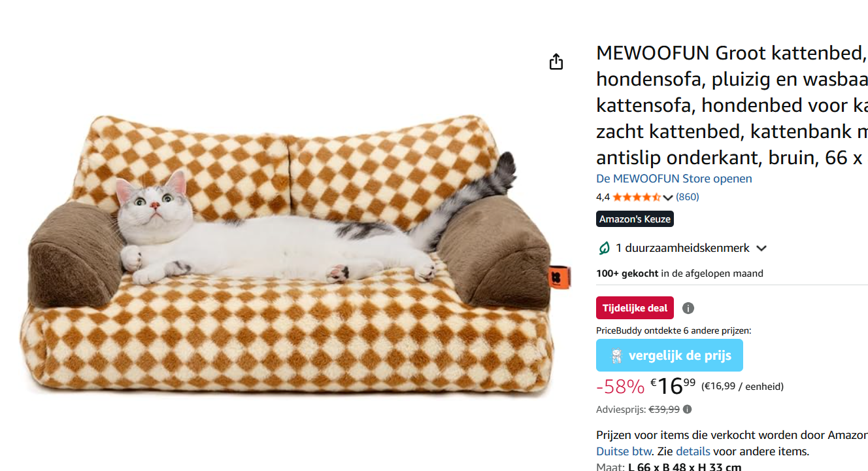Follow the Duitse btw link
868x471 pixels.
(624, 451)
